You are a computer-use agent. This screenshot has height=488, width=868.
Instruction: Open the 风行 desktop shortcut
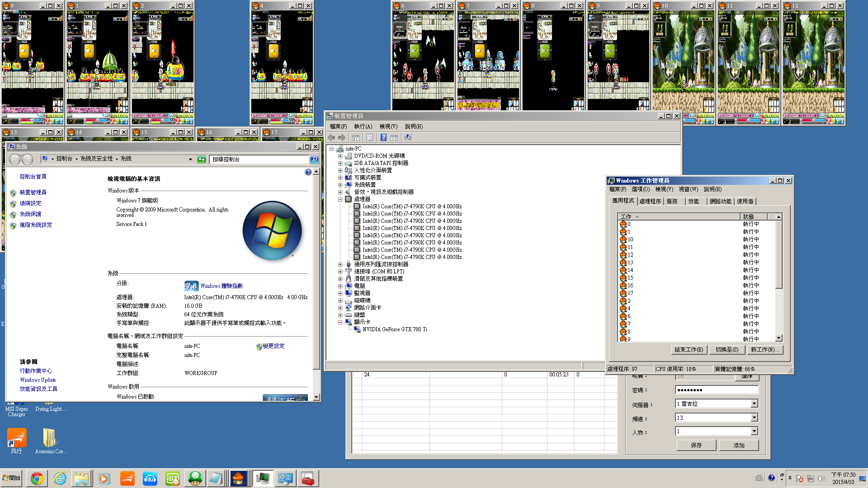[x=17, y=441]
